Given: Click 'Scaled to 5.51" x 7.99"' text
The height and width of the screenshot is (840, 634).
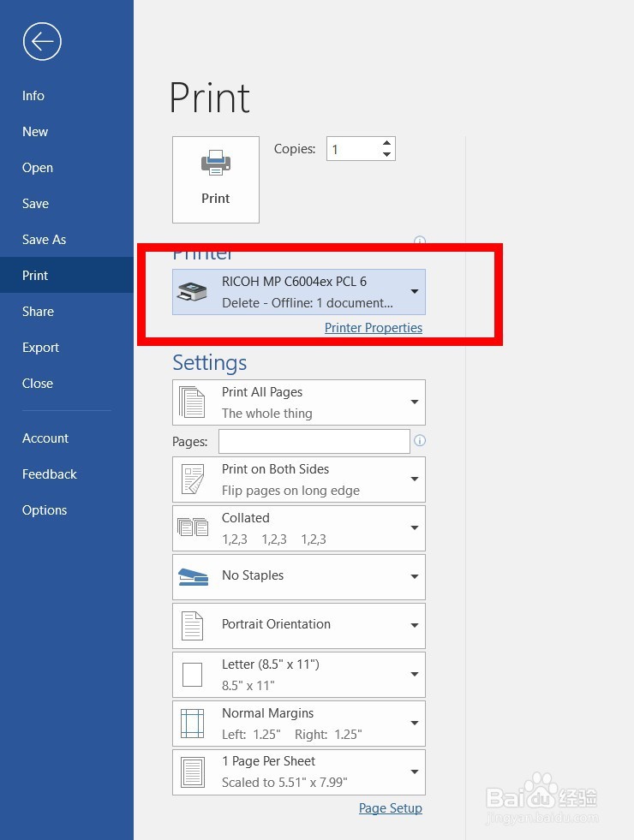Looking at the screenshot, I should [284, 782].
